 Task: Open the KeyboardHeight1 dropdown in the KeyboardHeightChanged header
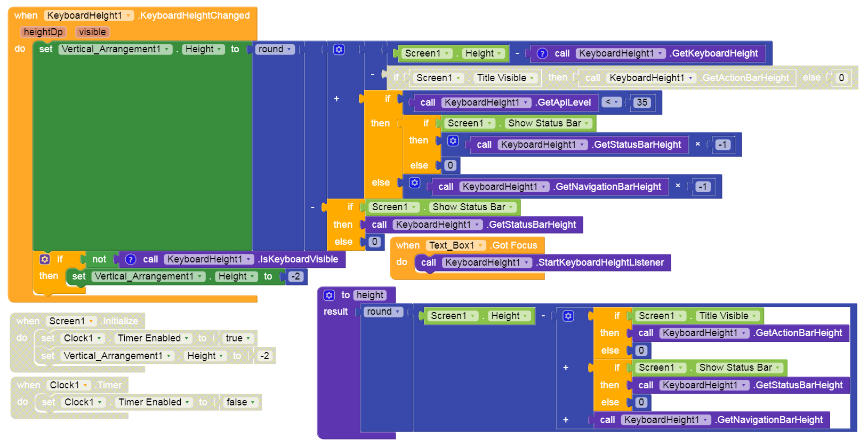(x=128, y=15)
